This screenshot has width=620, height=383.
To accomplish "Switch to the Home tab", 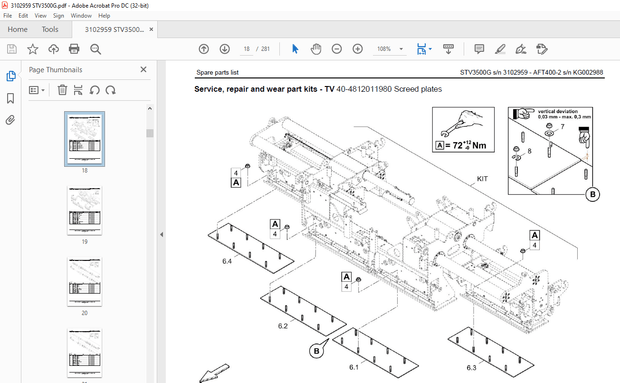I will pos(17,29).
